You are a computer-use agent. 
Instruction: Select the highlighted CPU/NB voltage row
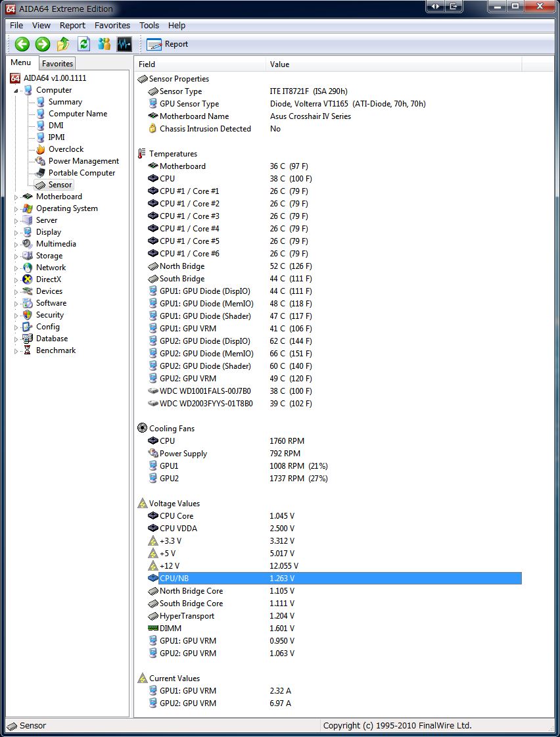(x=335, y=578)
